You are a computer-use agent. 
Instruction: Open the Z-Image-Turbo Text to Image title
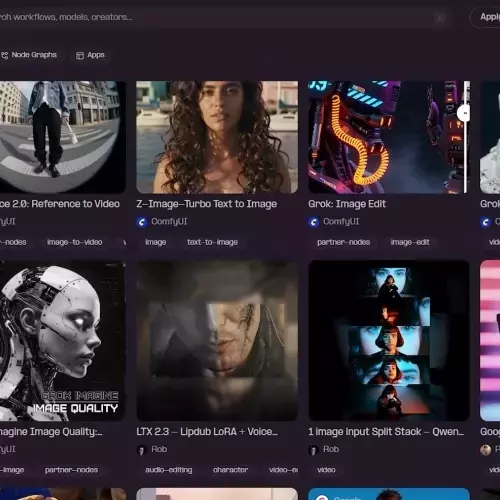(x=207, y=204)
